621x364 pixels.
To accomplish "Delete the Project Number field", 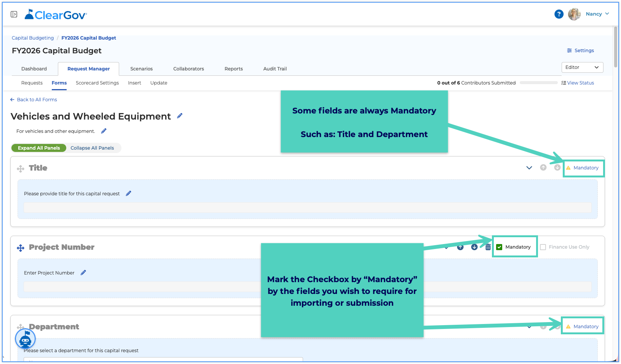I will 488,247.
